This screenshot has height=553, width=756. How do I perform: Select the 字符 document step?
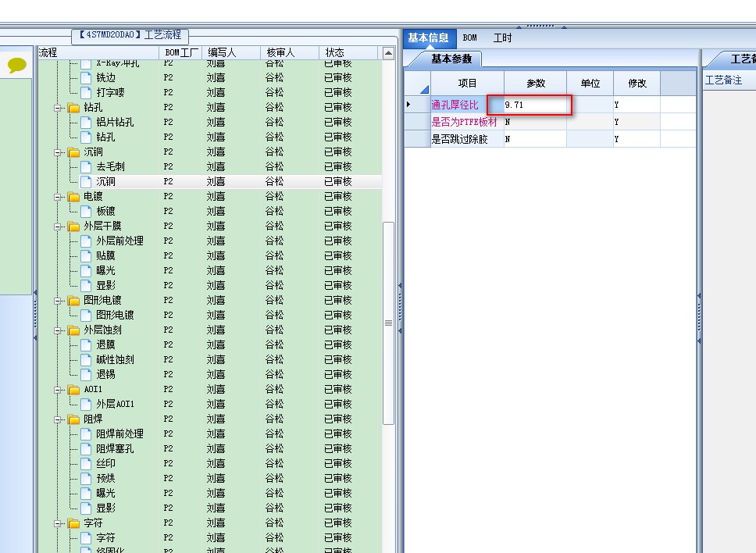coord(105,537)
